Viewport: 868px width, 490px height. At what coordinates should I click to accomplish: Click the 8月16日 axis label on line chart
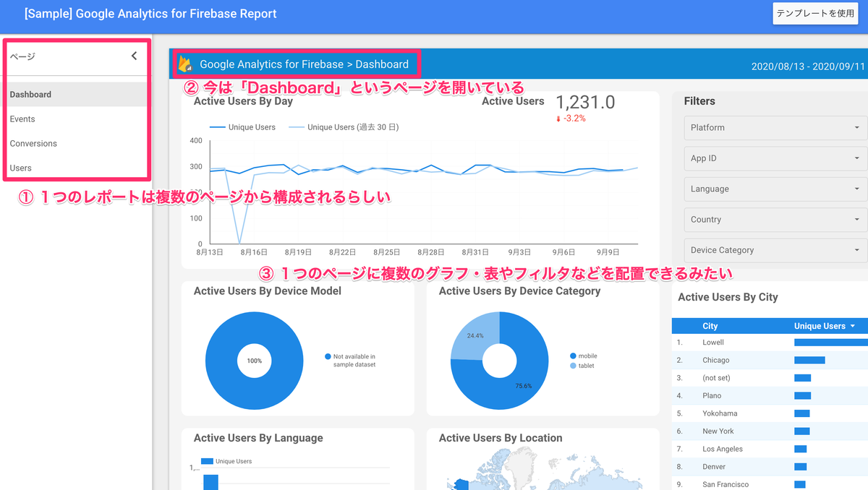coord(252,252)
